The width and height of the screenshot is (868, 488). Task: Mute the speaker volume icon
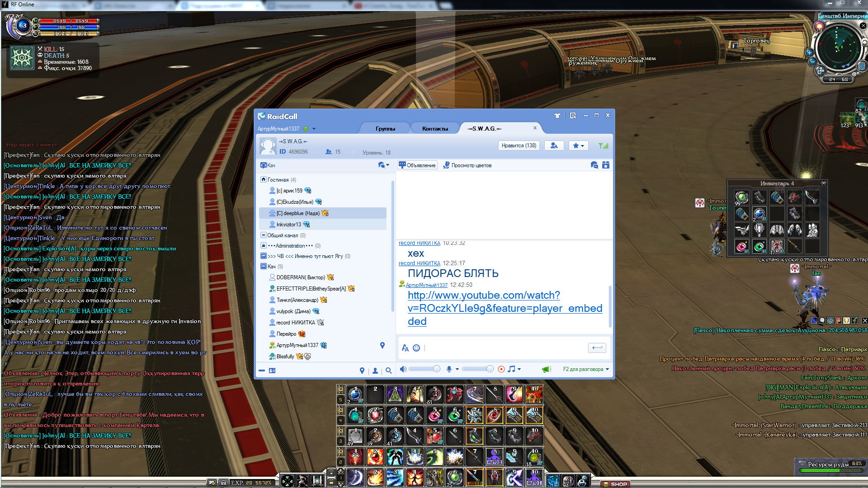[x=403, y=369]
